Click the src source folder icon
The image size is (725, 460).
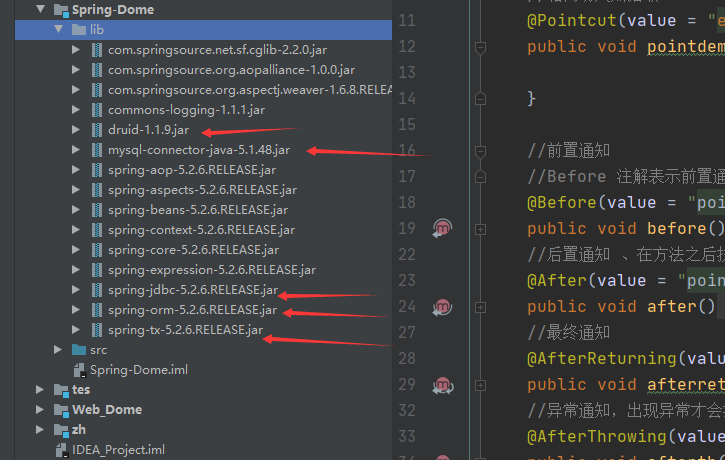tap(79, 350)
